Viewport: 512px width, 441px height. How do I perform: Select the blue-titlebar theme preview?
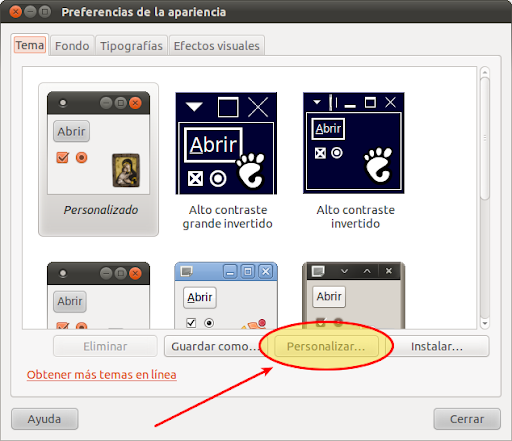[x=226, y=296]
